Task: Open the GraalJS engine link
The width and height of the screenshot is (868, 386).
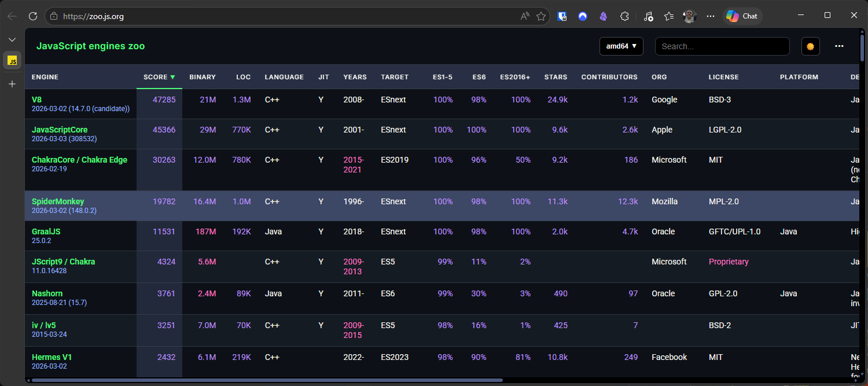Action: pyautogui.click(x=46, y=231)
